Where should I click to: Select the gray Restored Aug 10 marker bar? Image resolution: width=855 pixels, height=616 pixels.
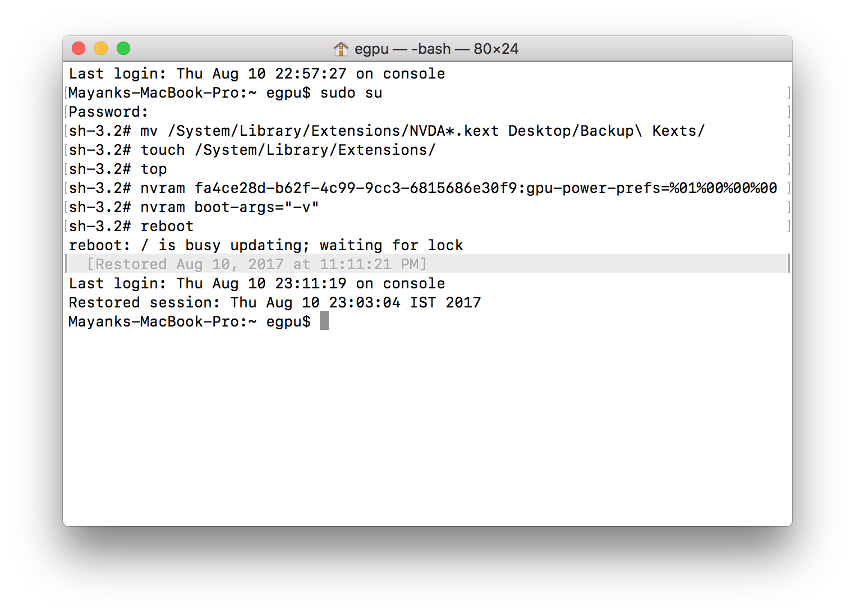coord(427,264)
